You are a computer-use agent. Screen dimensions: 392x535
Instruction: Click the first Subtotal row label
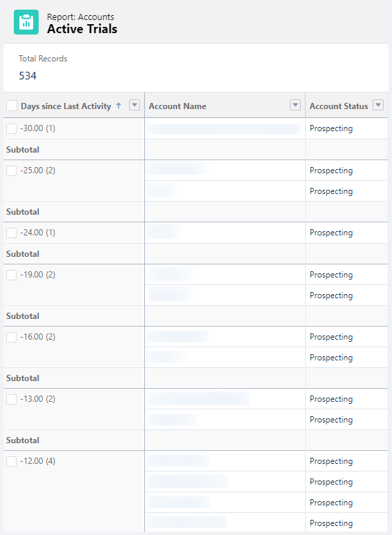tap(23, 149)
